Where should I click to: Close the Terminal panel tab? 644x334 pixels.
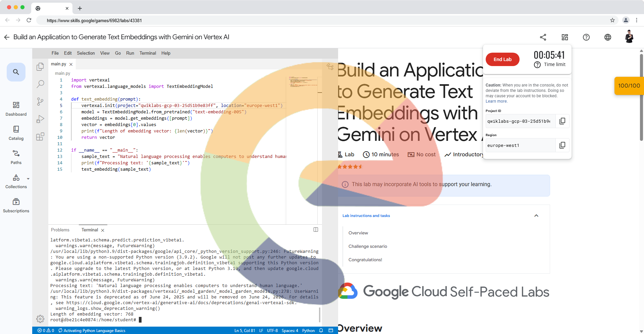(x=103, y=230)
